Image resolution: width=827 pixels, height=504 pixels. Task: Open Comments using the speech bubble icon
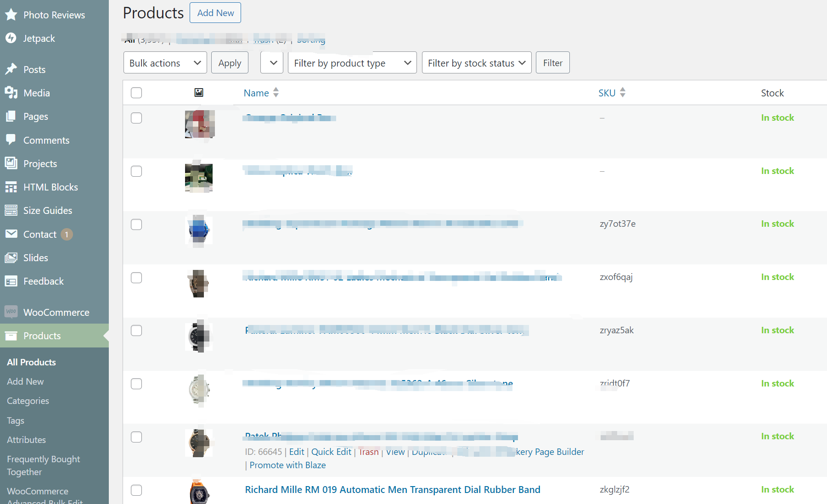point(11,140)
